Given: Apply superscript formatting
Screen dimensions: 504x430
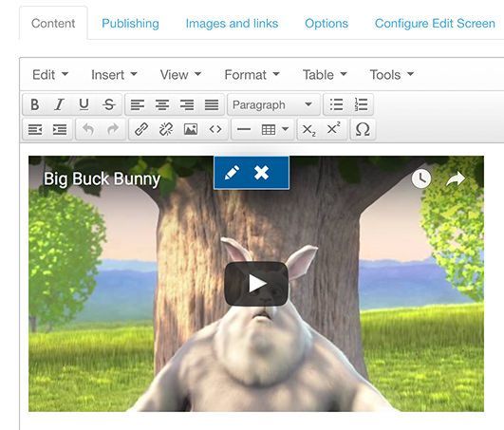Looking at the screenshot, I should pyautogui.click(x=334, y=129).
